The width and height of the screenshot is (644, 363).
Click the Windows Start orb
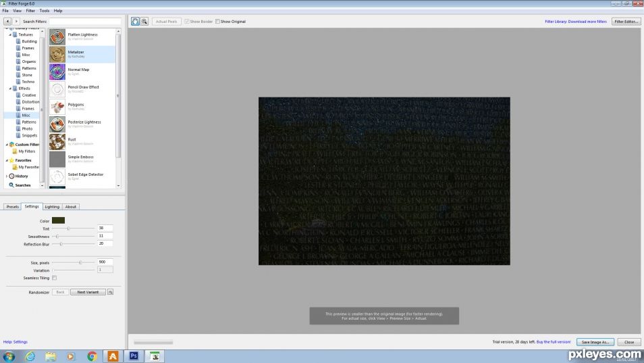pos(9,356)
